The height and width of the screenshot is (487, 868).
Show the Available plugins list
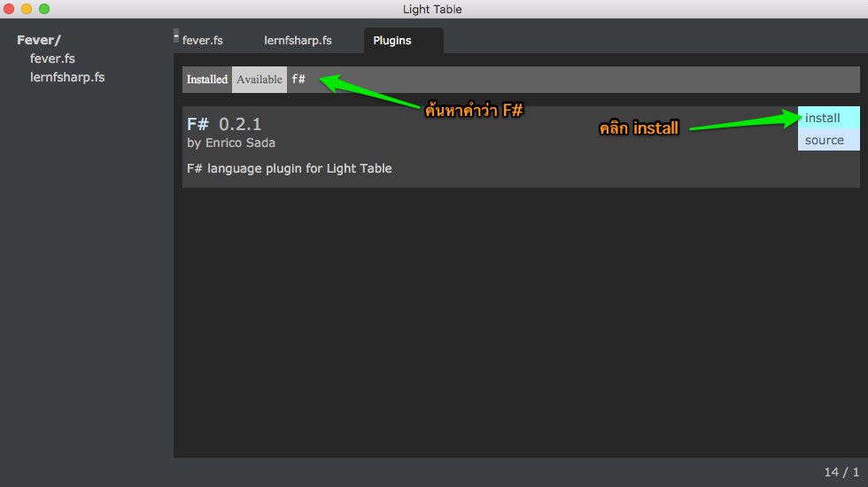click(x=259, y=79)
